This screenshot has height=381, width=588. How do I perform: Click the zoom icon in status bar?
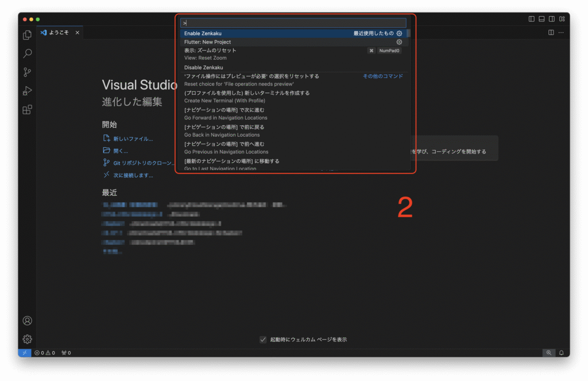point(548,353)
